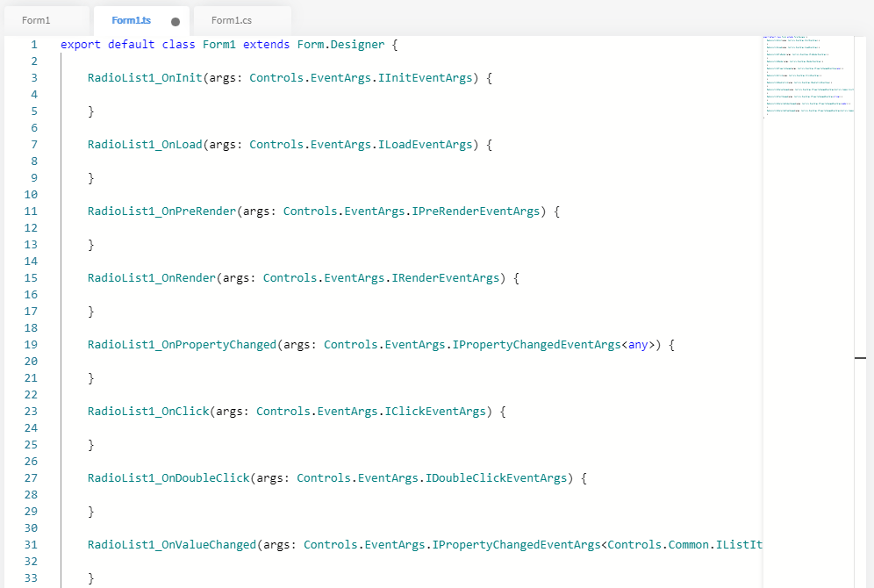Click the 'export' keyword on line 1
This screenshot has height=588, width=874.
click(x=81, y=44)
